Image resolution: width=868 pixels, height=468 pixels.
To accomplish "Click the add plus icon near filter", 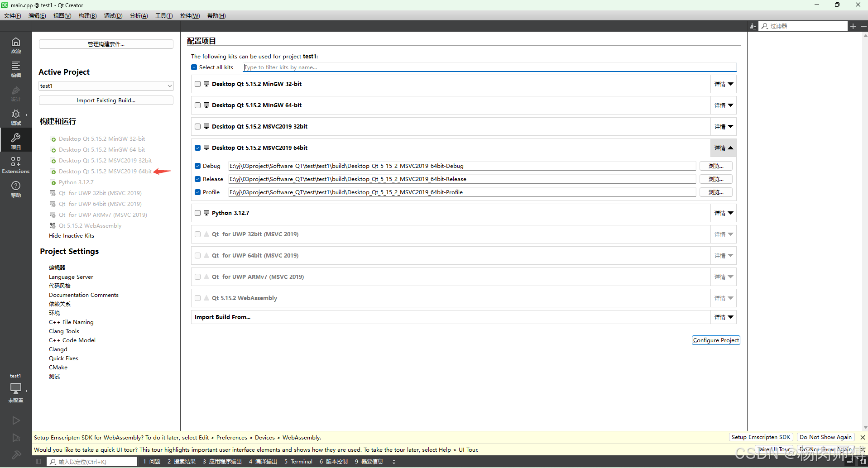I will click(853, 26).
